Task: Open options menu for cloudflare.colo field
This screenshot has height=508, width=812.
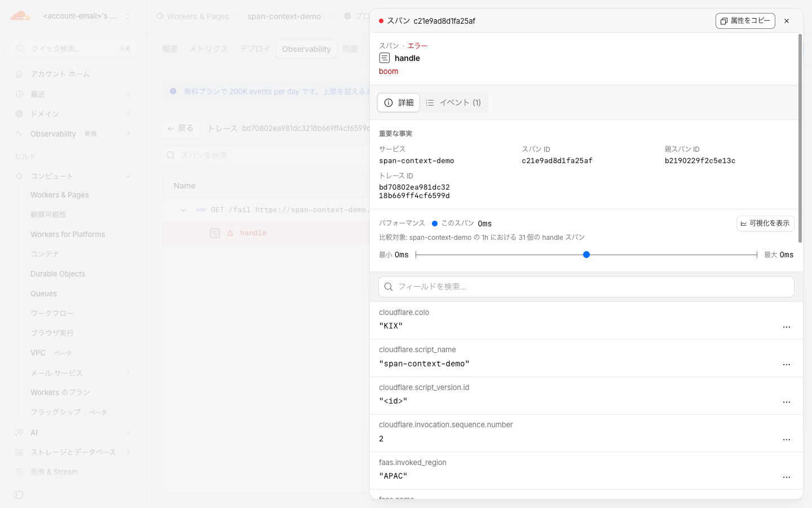Action: pos(787,327)
